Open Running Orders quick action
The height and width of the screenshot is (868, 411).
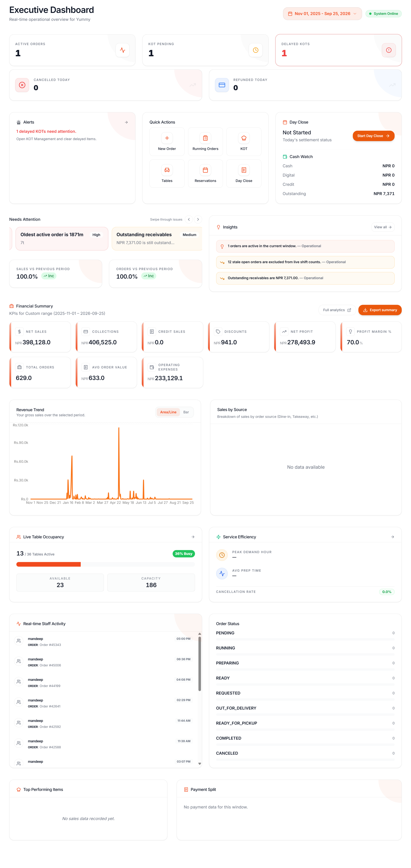pos(205,141)
